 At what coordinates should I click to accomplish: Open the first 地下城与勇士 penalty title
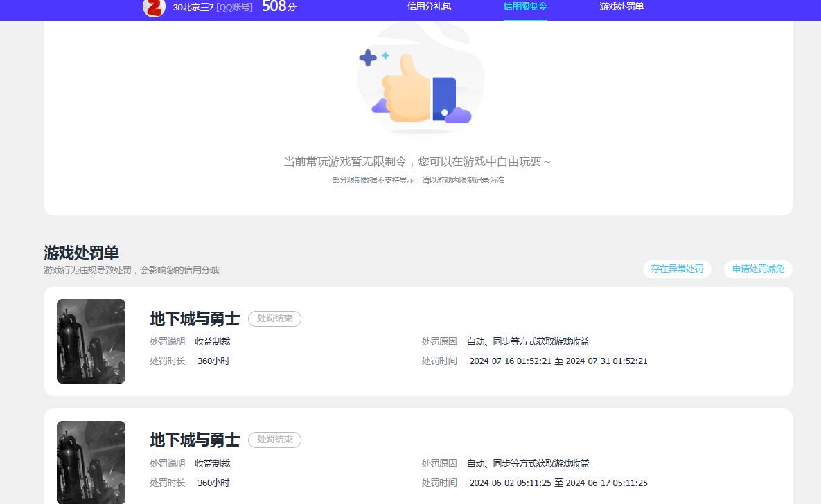[195, 319]
